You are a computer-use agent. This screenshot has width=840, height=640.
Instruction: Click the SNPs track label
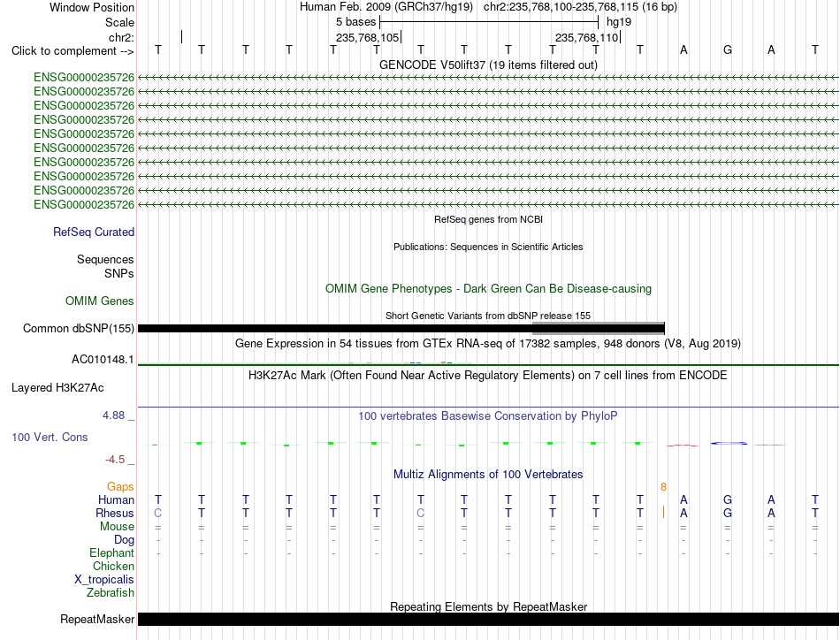click(119, 273)
